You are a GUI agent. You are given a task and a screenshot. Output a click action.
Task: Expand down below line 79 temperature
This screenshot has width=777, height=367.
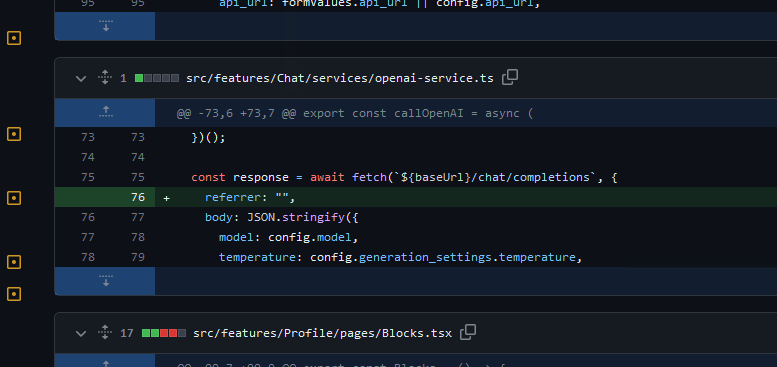(105, 281)
